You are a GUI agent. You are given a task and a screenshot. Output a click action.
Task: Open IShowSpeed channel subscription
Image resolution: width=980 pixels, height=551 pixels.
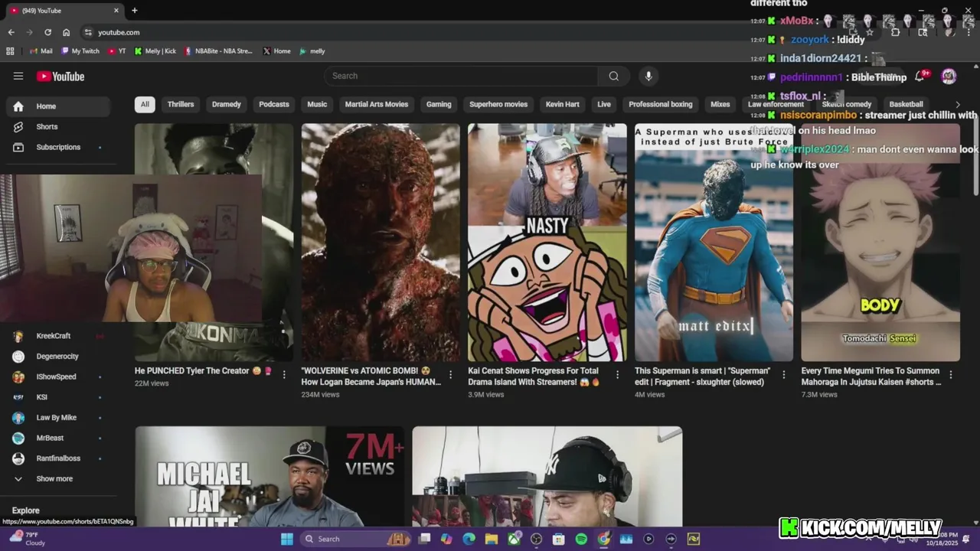pos(58,377)
